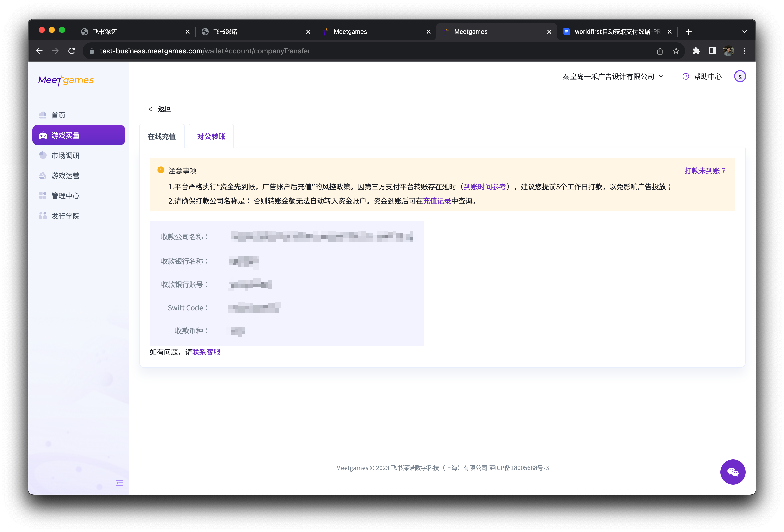Open the browser extensions puzzle icon
The height and width of the screenshot is (532, 784).
(696, 51)
